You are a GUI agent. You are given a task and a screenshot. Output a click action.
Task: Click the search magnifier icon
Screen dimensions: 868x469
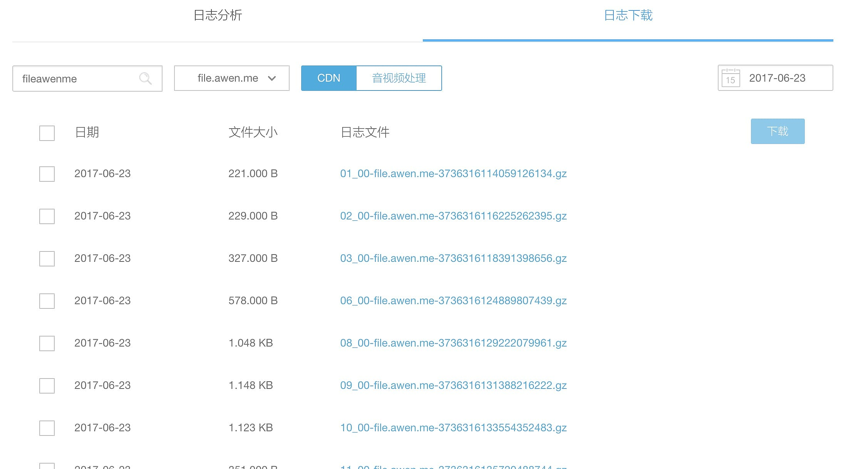[x=145, y=79]
